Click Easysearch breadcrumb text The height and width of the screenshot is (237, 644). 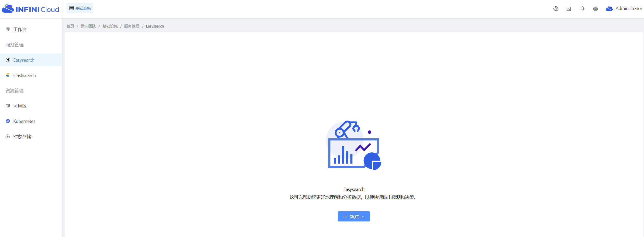(x=155, y=26)
